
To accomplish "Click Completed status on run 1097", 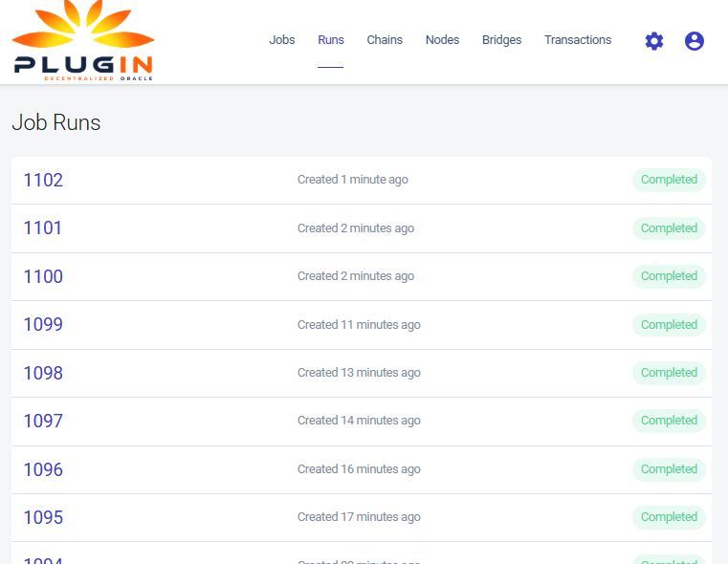I will click(669, 421).
